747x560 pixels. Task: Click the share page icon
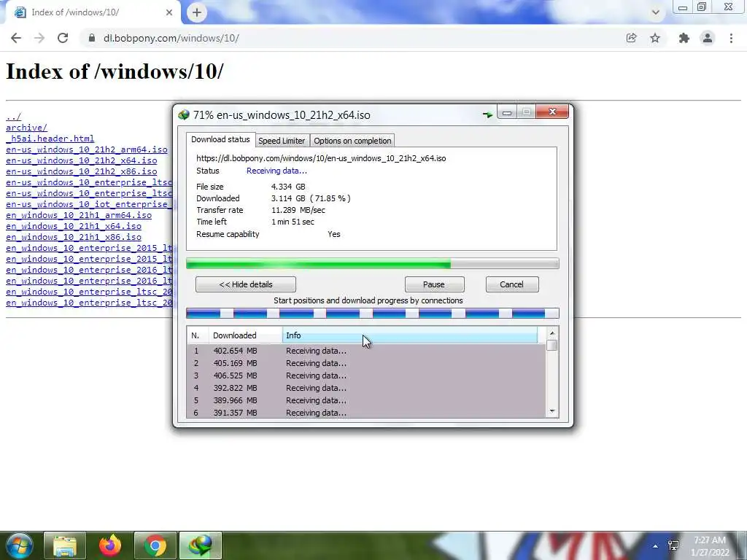(632, 38)
